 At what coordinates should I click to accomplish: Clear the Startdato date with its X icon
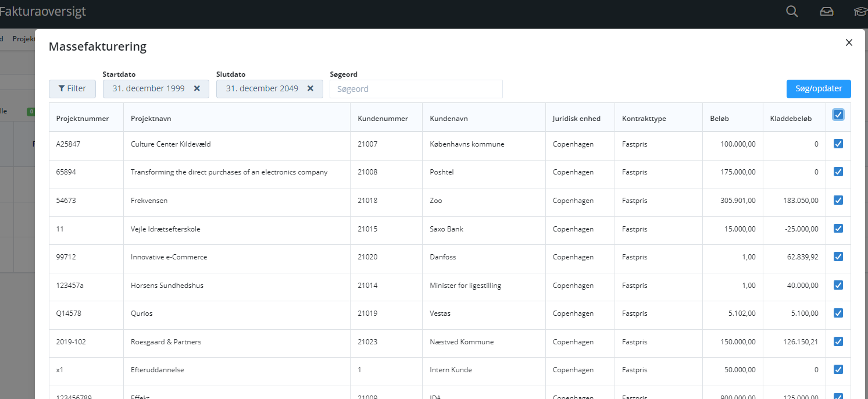(197, 88)
